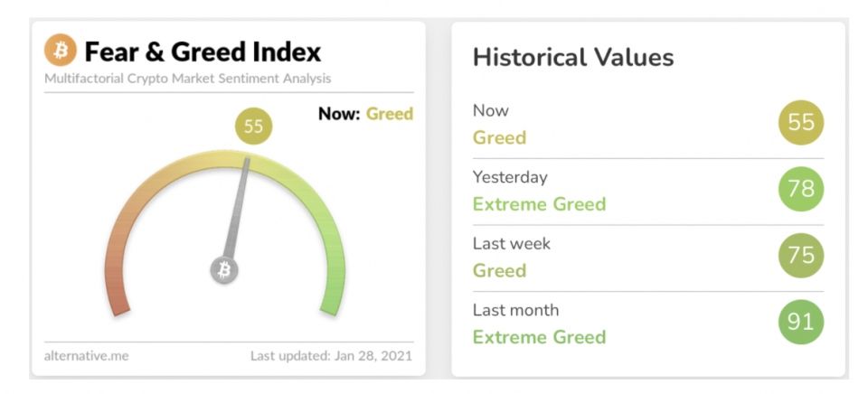
Task: Open the alternative.me link
Action: [86, 355]
